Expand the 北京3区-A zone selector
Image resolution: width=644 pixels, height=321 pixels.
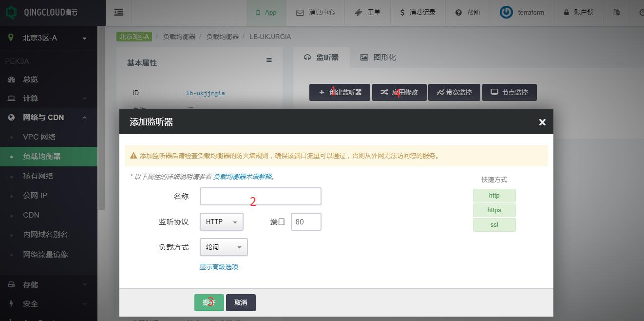84,39
